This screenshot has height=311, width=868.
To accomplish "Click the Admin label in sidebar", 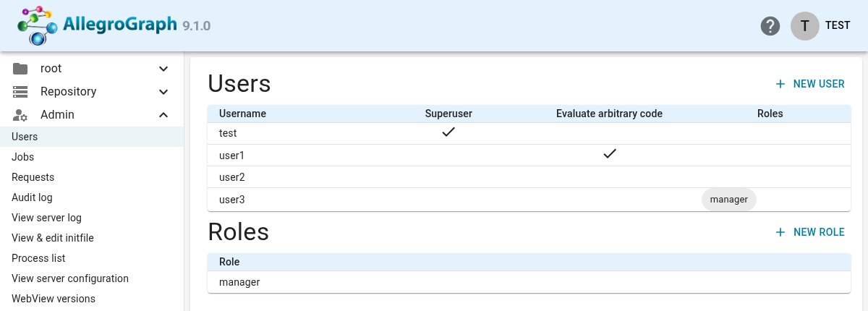I will (x=57, y=115).
